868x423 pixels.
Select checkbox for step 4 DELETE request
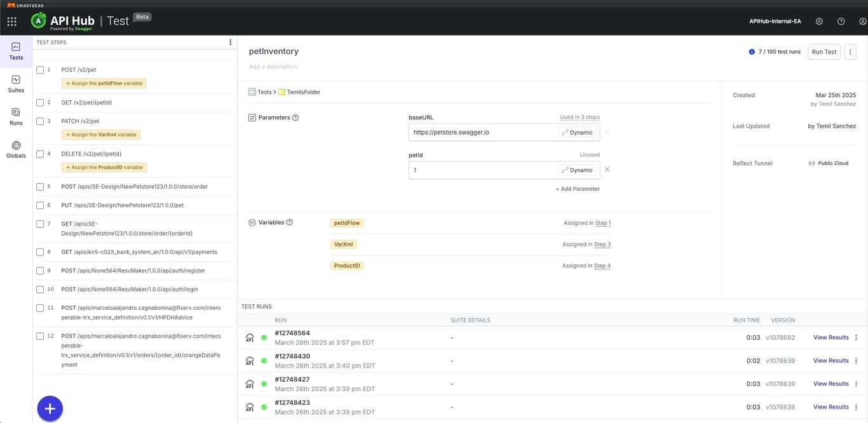[40, 154]
